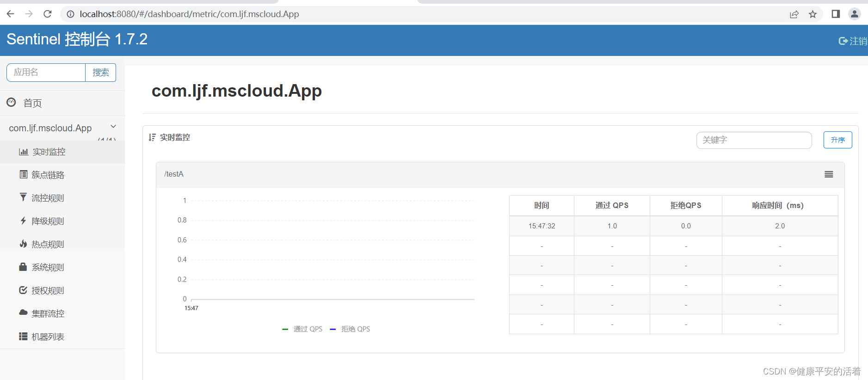Click the 15:47 chart axis label
The width and height of the screenshot is (868, 380).
[x=191, y=308]
